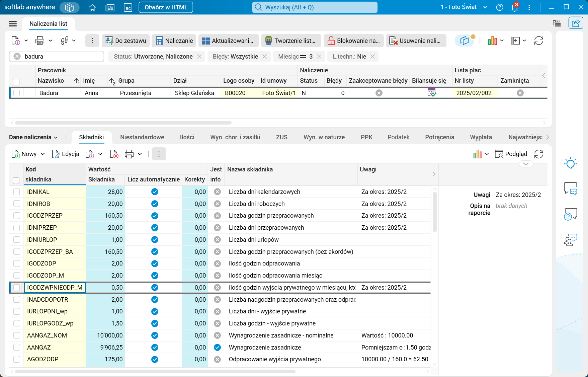
Task: Click the vertical scrollbar in składniki table
Action: pyautogui.click(x=435, y=211)
